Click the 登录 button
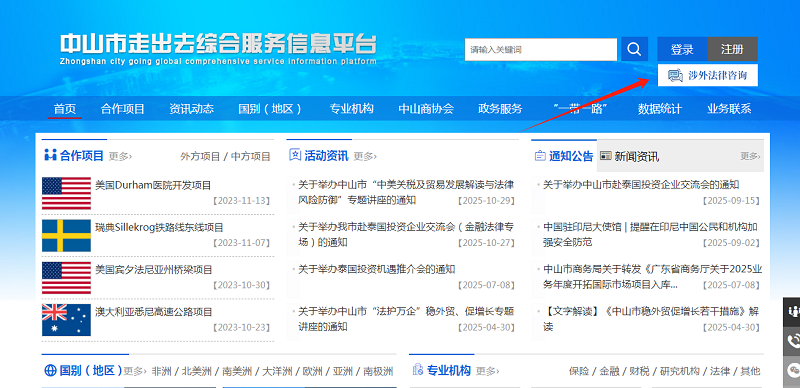The height and width of the screenshot is (388, 800). point(682,49)
